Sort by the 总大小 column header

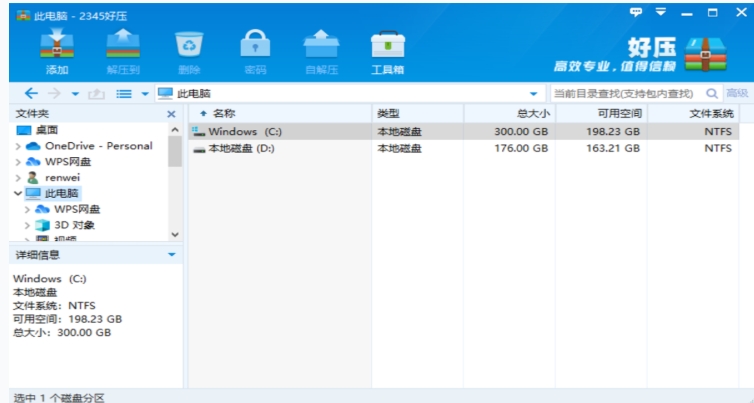click(x=509, y=113)
